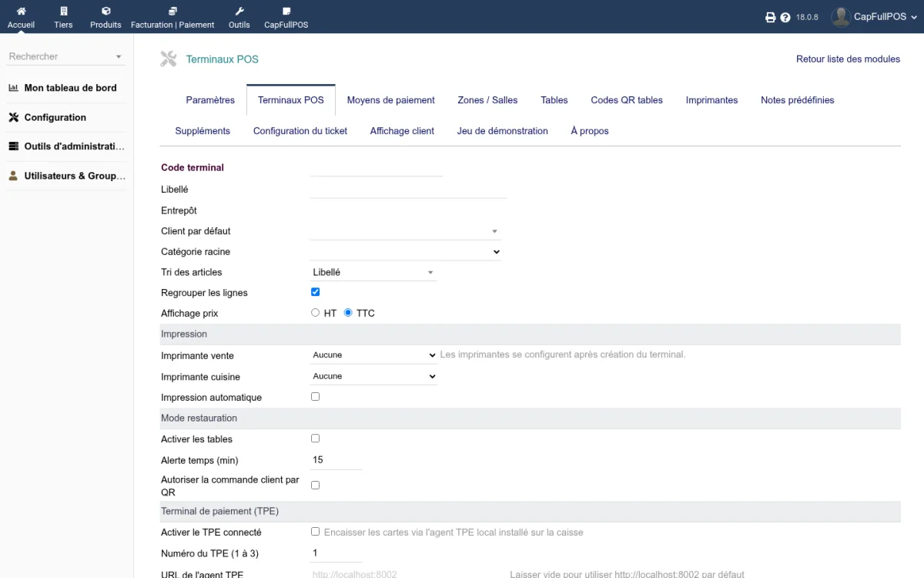This screenshot has height=578, width=924.
Task: Open the Accueil home icon
Action: [x=21, y=12]
